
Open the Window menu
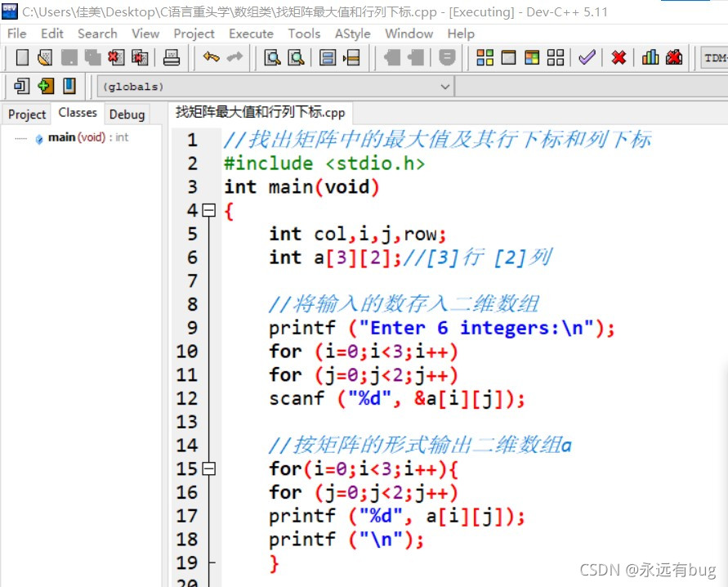coord(409,34)
